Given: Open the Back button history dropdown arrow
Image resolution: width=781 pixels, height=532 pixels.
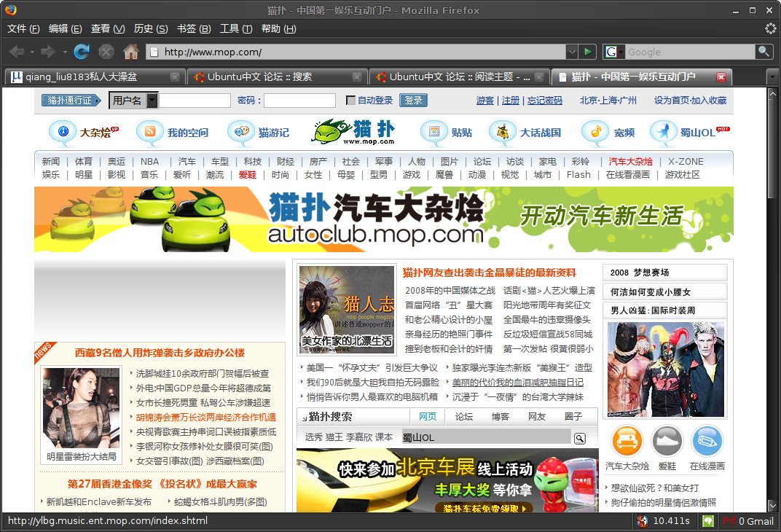Looking at the screenshot, I should [x=32, y=52].
